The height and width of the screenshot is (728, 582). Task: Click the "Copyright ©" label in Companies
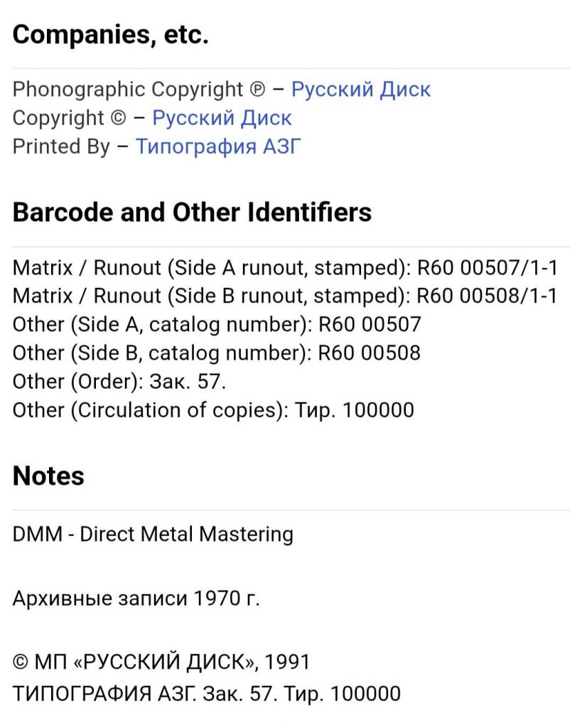(x=69, y=118)
